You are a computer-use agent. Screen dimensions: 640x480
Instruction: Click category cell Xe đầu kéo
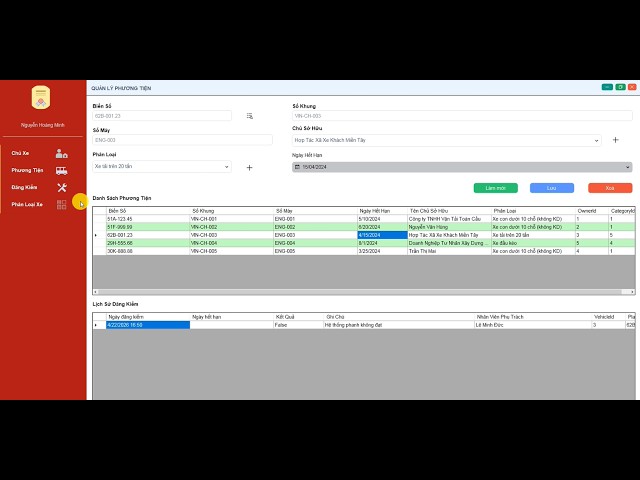(533, 243)
